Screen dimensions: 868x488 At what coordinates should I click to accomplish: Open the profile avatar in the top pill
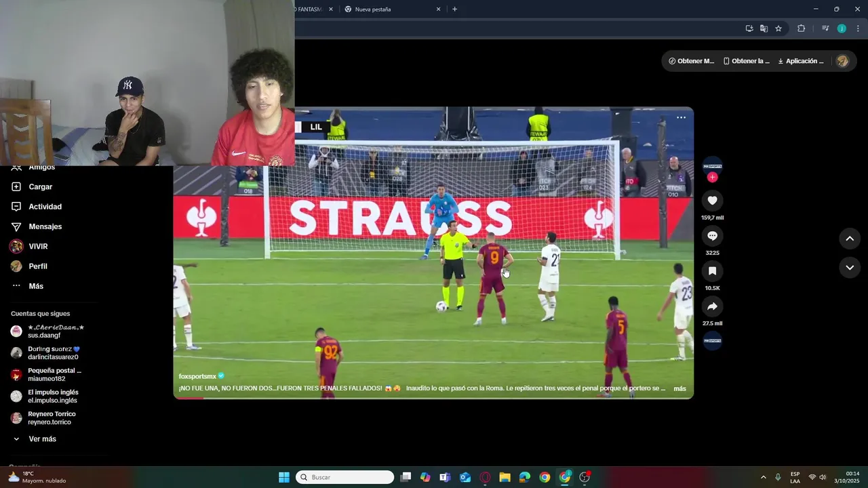tap(842, 61)
